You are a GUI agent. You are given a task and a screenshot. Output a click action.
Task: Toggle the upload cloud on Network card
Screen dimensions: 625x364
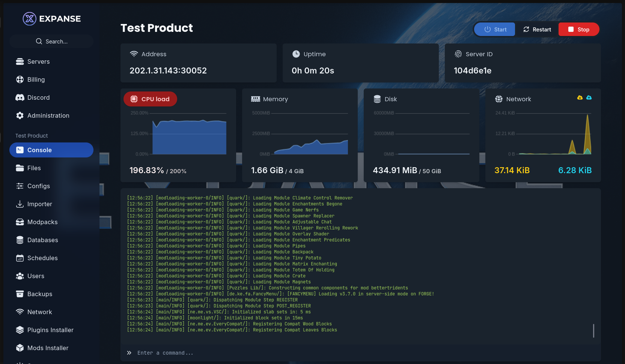pos(589,97)
